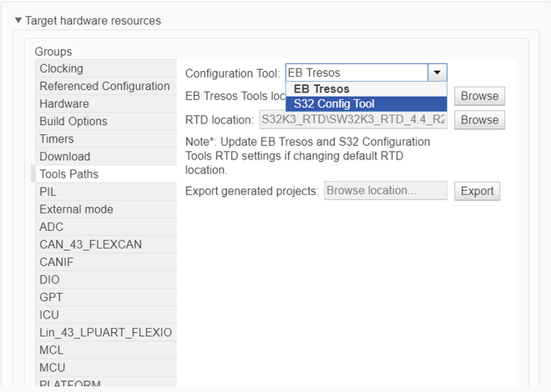The height and width of the screenshot is (392, 551).
Task: Select the Lin_43_LPUART_FLEXIO group
Action: [105, 332]
